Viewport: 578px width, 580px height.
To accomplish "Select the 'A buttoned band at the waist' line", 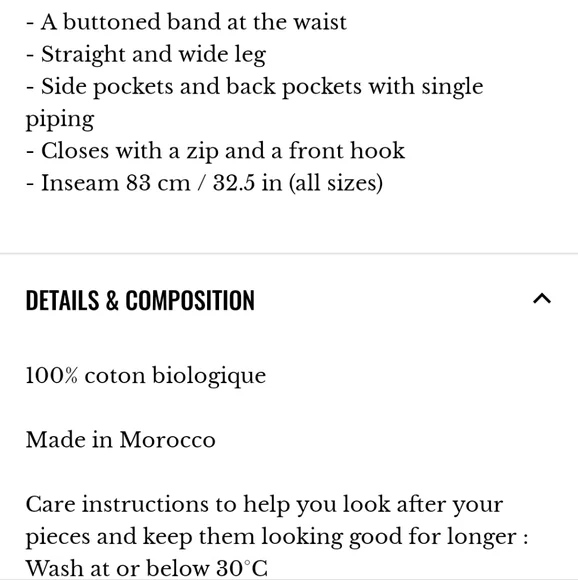I will coord(186,22).
